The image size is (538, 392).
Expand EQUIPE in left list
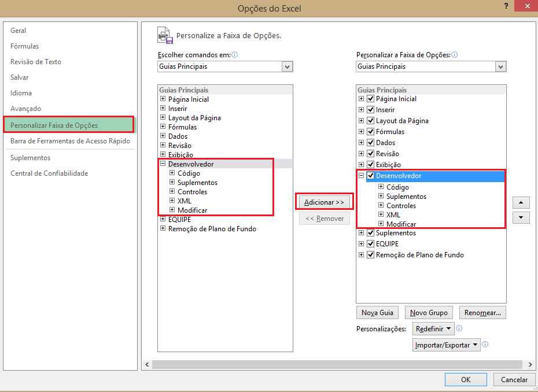pyautogui.click(x=163, y=219)
